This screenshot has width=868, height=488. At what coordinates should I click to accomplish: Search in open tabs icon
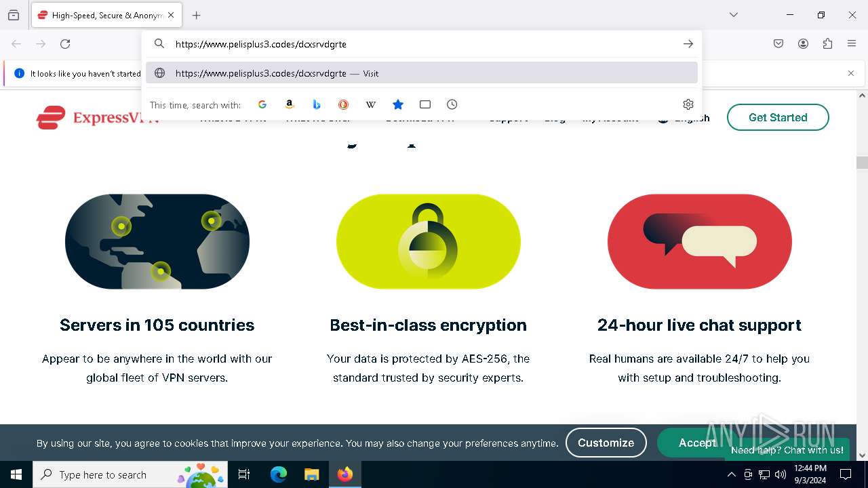click(425, 104)
